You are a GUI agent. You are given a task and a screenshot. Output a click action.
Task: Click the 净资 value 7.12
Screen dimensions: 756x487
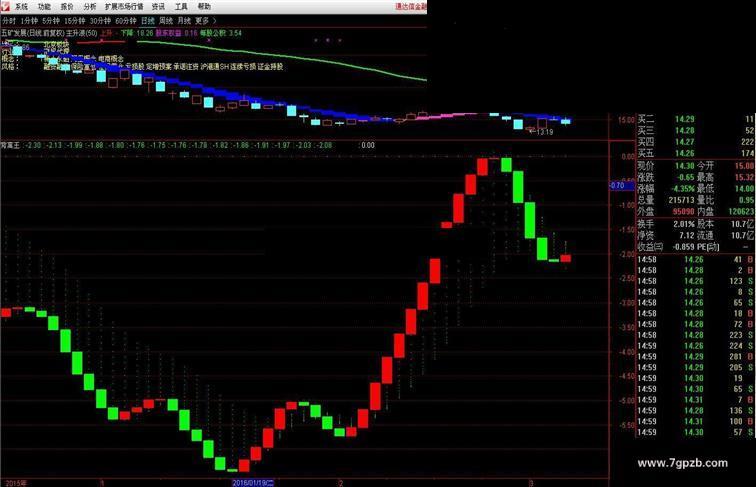point(687,235)
